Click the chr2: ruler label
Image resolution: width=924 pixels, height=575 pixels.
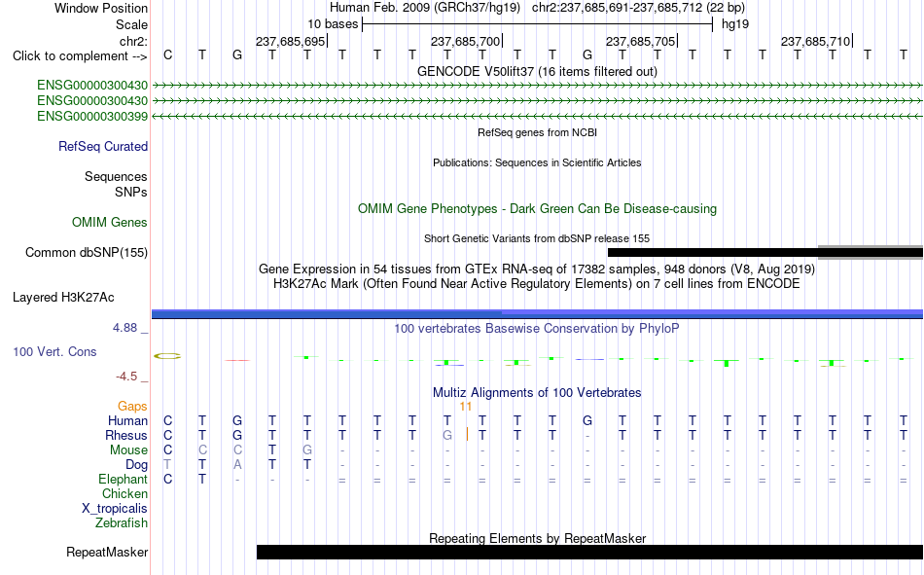(134, 41)
